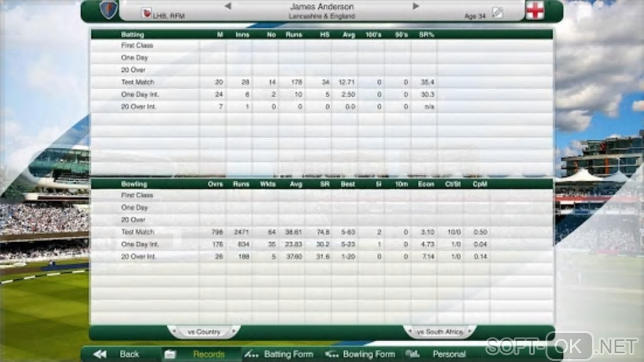Image resolution: width=644 pixels, height=362 pixels.
Task: Click Test Match bowling average 38.61
Action: point(294,232)
